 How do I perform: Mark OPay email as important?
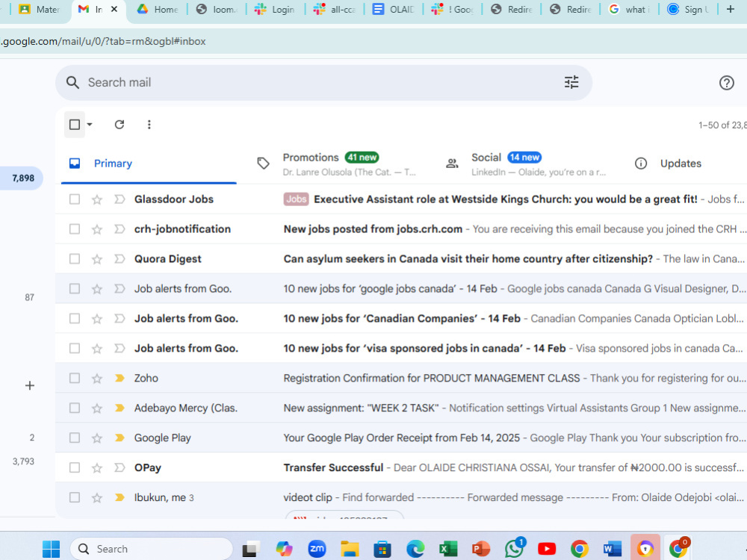(120, 467)
